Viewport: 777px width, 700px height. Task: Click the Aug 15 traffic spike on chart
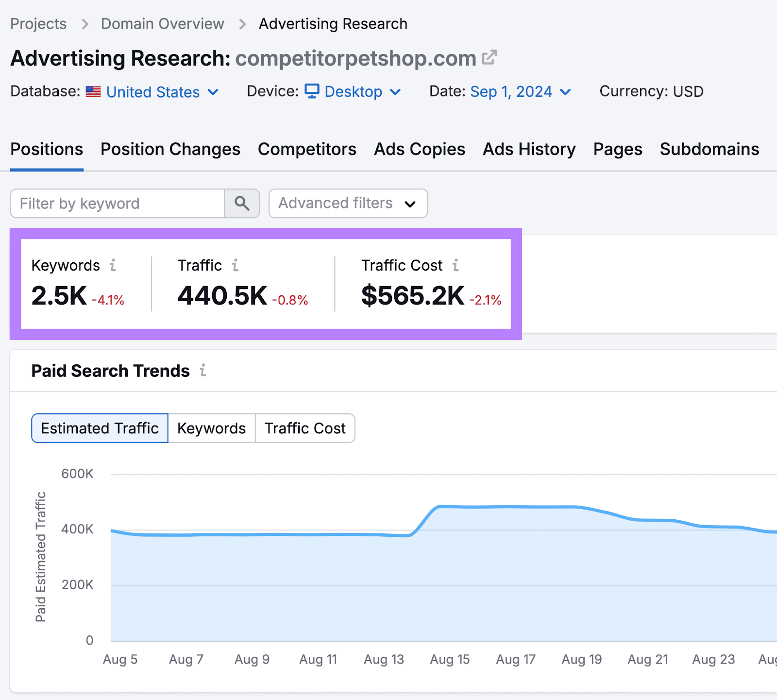(449, 508)
